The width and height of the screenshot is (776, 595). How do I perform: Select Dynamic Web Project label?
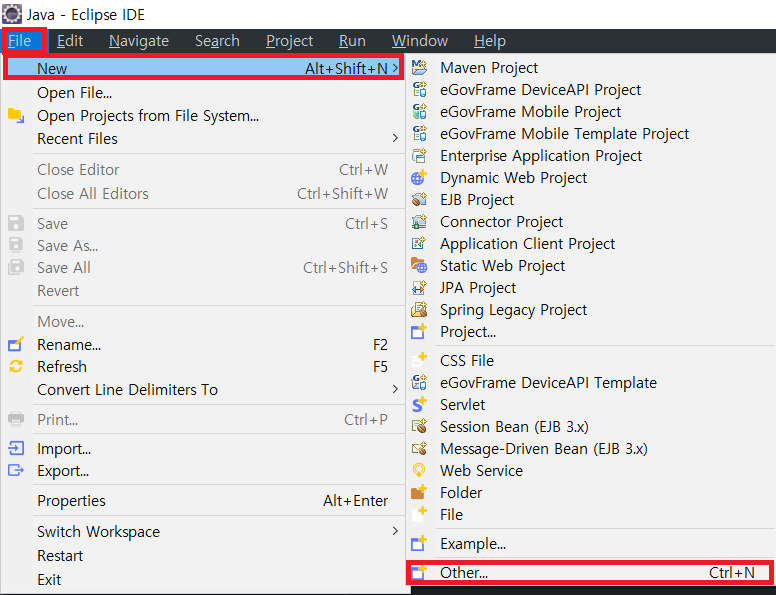[513, 178]
